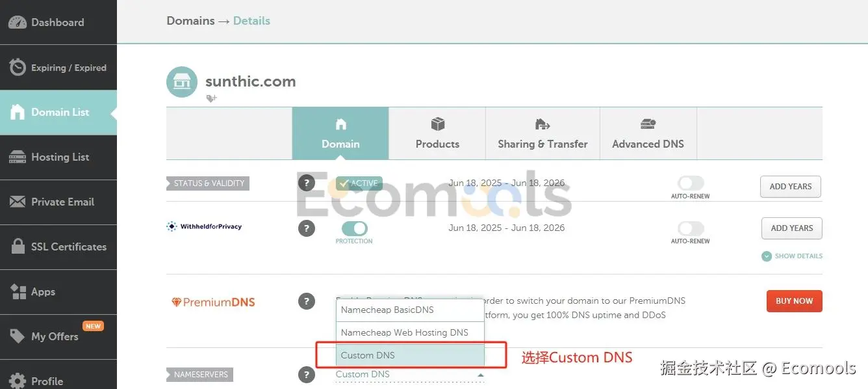Switch to the Products tab
Image resolution: width=868 pixels, height=389 pixels.
point(437,133)
